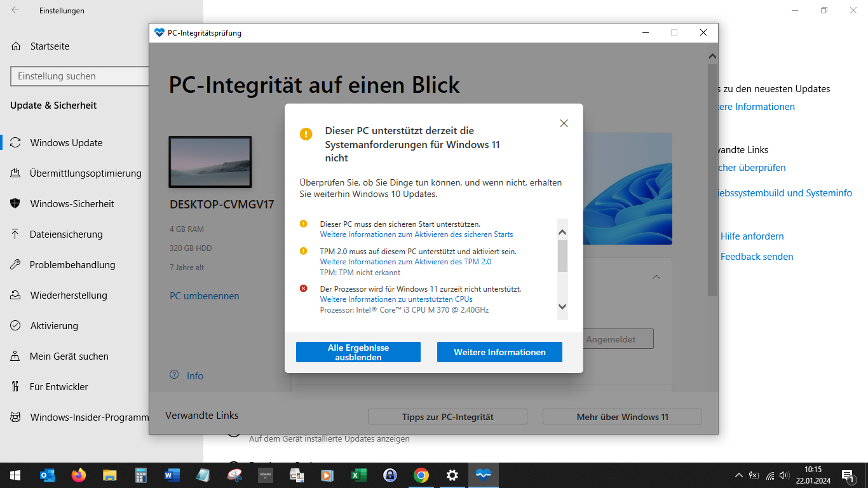Click Prozessor Intel Core i3 text

coord(404,310)
